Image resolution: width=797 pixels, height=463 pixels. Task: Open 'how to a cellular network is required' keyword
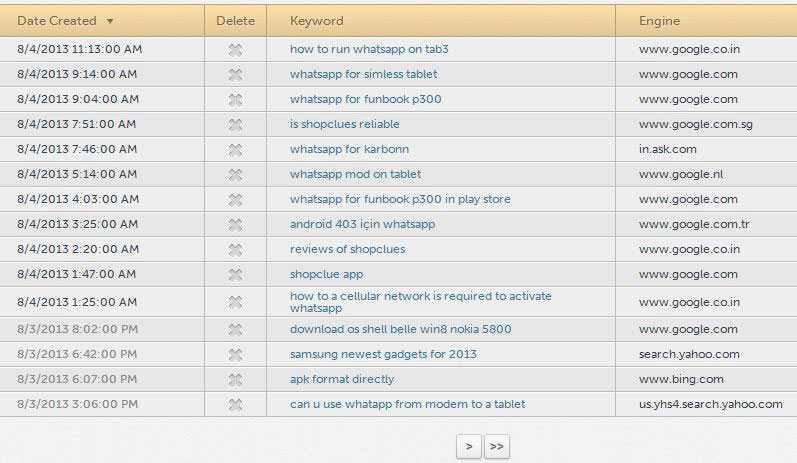pos(420,302)
